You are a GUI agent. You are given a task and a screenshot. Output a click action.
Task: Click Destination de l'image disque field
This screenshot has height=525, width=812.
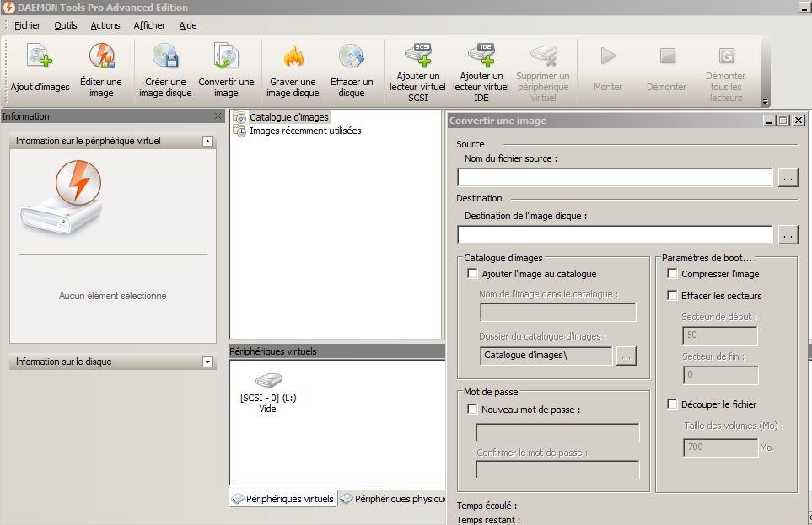click(x=615, y=234)
